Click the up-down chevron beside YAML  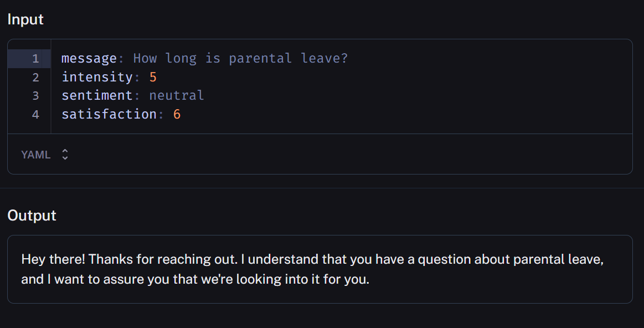(x=65, y=155)
